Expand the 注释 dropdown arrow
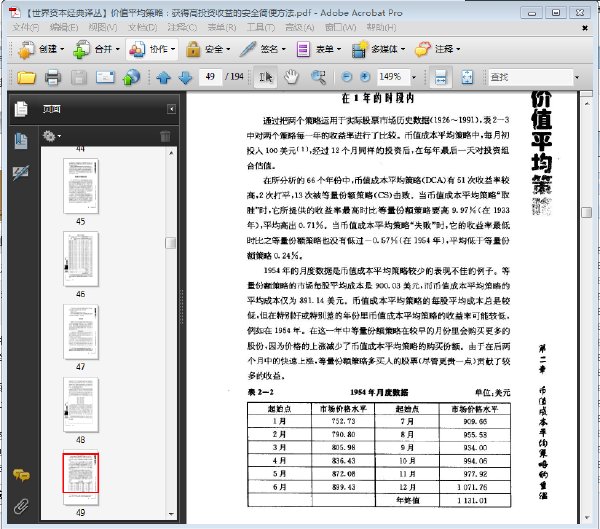The width and height of the screenshot is (600, 529). pos(458,49)
